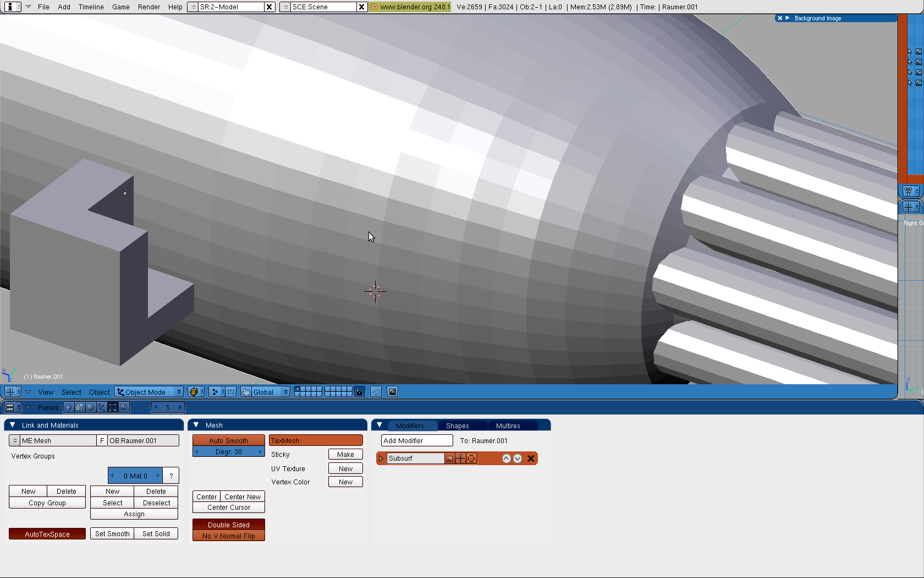
Task: Open the Global orientation dropdown
Action: pyautogui.click(x=270, y=392)
